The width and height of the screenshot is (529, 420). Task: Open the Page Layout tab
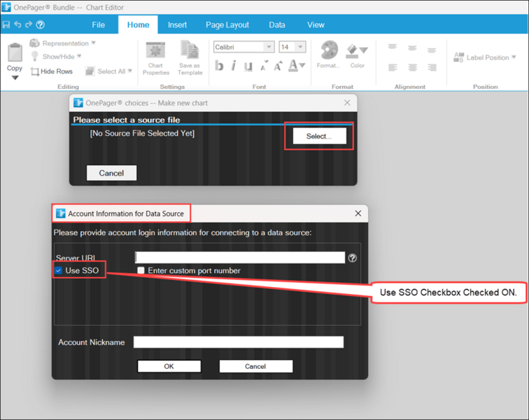click(227, 24)
